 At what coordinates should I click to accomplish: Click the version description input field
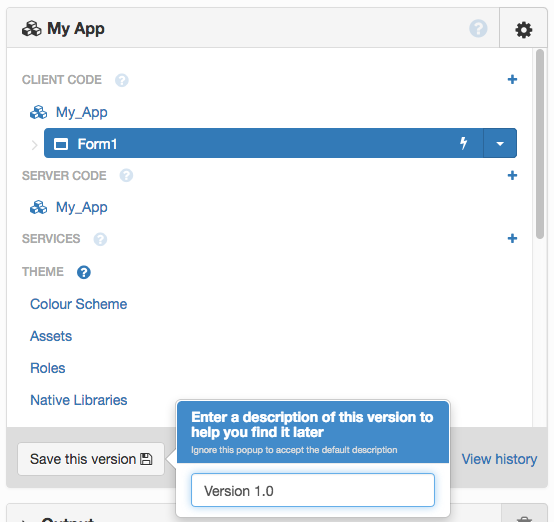313,491
